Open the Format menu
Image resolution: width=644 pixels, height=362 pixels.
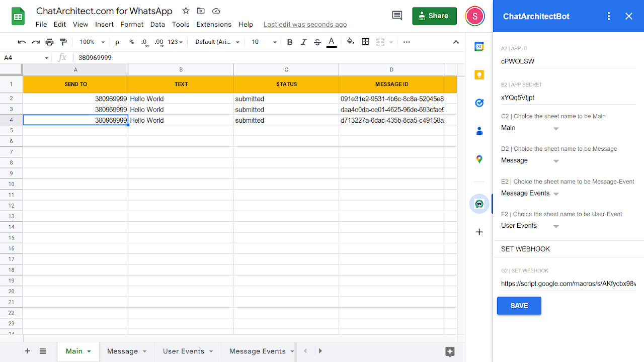coord(132,24)
